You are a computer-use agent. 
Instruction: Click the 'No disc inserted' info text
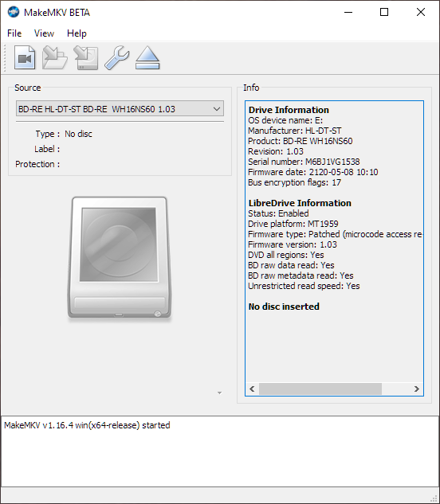[x=284, y=307]
